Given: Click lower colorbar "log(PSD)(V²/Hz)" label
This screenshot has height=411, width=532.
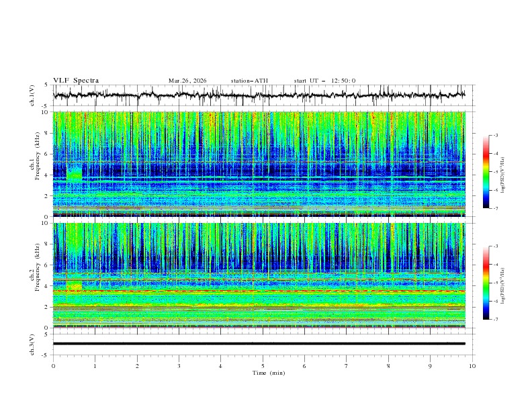Looking at the screenshot, I should click(x=503, y=286).
